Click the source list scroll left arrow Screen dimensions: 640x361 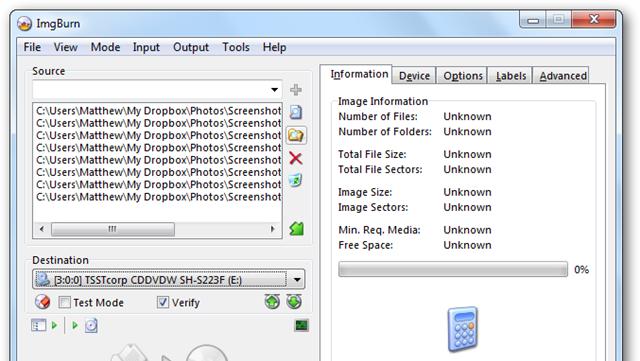[42, 229]
